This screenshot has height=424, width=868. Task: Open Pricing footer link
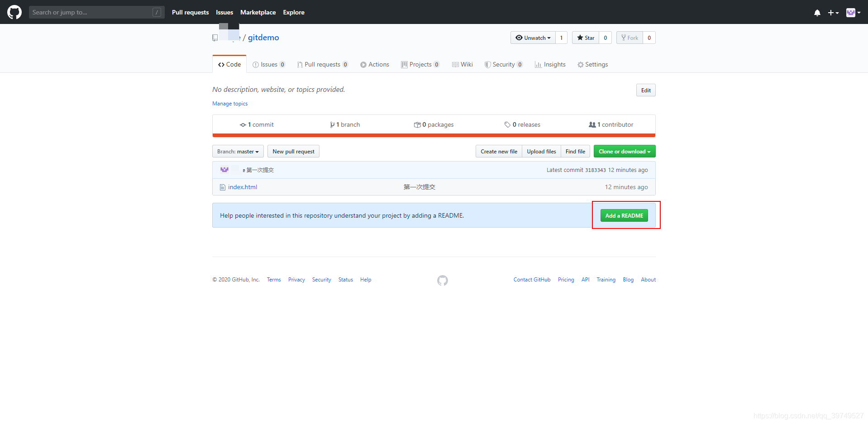point(566,280)
